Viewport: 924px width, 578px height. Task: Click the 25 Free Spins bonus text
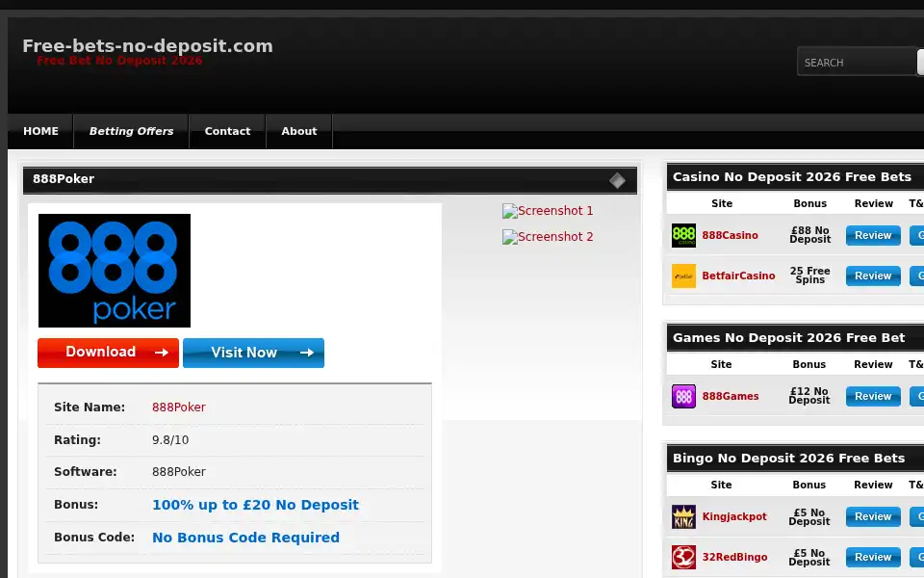(809, 276)
